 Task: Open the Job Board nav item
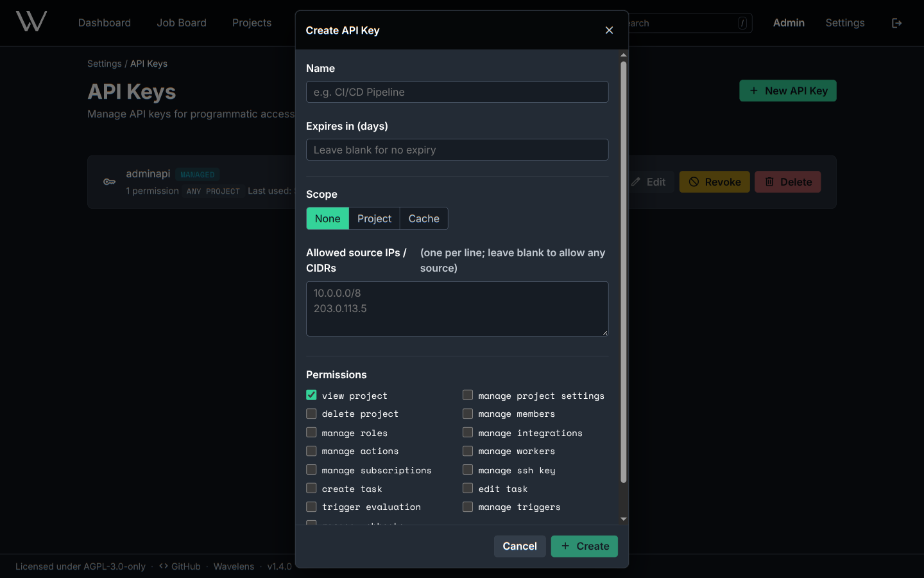(x=182, y=23)
